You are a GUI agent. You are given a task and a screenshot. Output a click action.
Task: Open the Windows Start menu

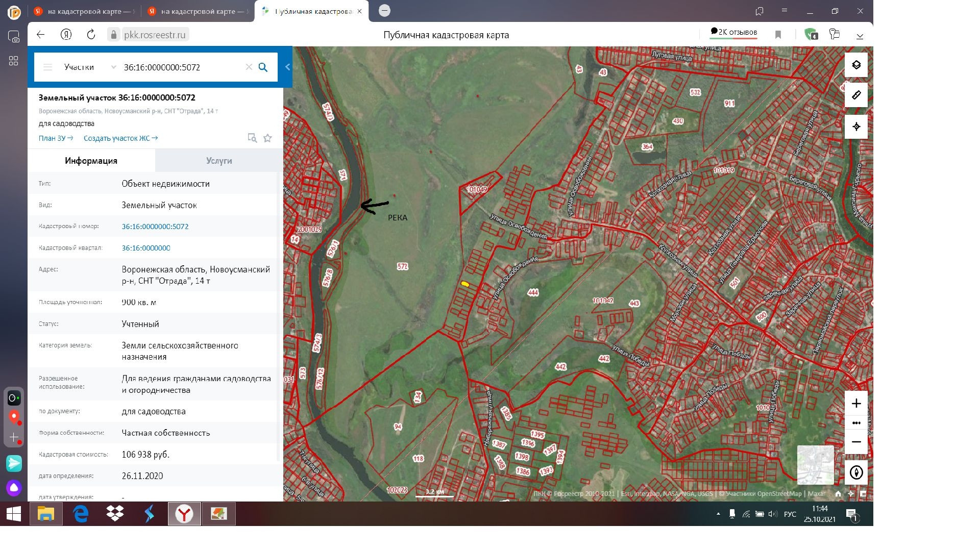click(x=14, y=514)
